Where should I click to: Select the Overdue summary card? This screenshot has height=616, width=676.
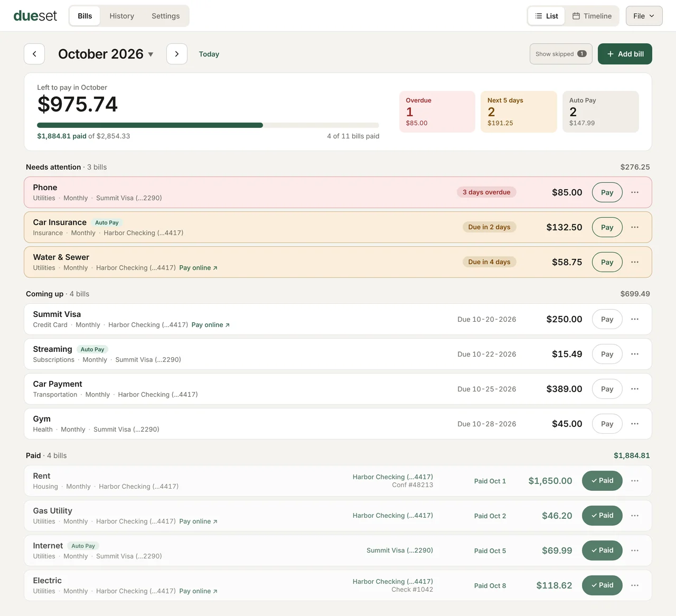click(x=437, y=111)
